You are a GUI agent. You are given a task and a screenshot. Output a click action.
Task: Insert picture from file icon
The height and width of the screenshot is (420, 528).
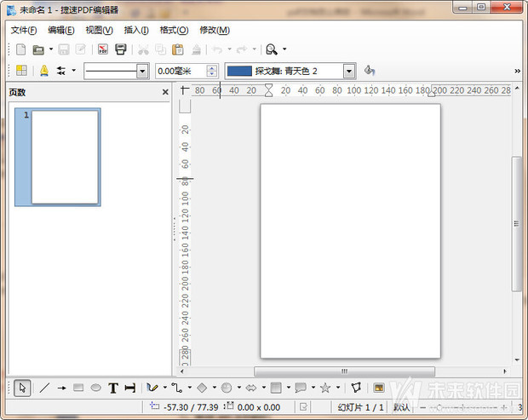pos(379,388)
